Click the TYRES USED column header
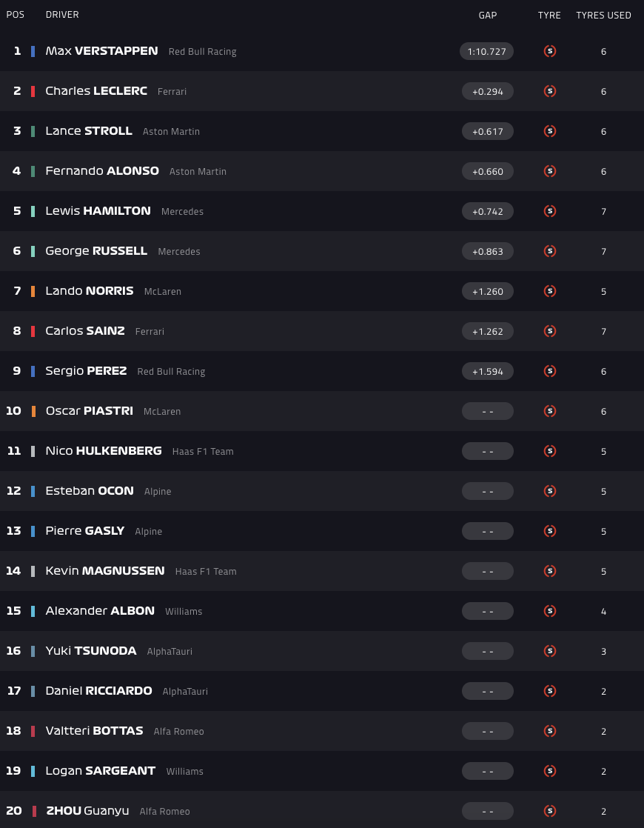Screen dimensions: 644x828 point(603,15)
